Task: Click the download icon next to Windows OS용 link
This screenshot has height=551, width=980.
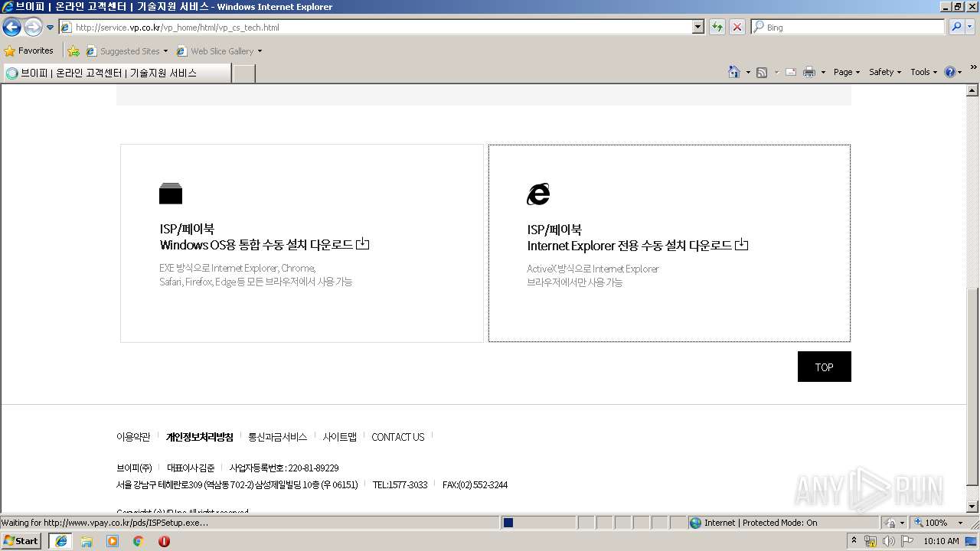Action: pos(363,244)
